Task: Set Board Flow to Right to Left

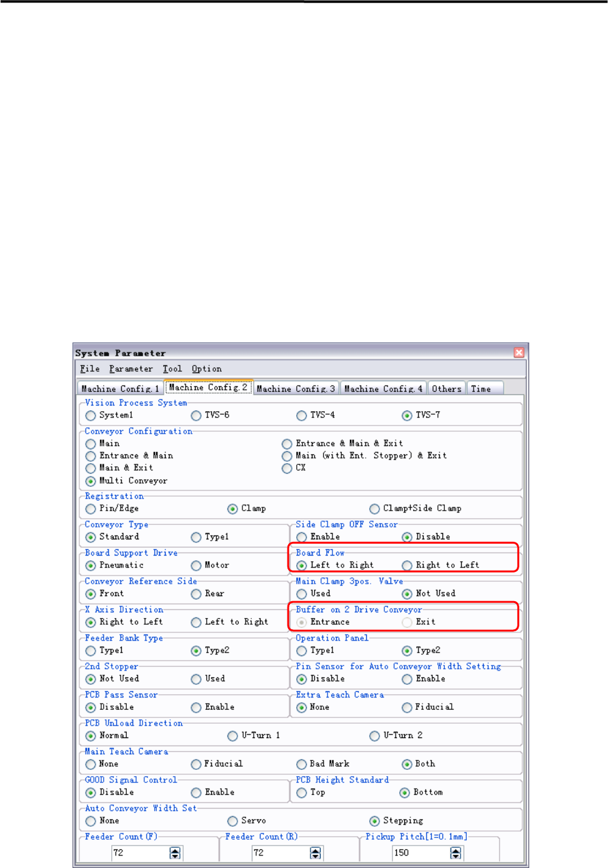Action: click(x=407, y=566)
